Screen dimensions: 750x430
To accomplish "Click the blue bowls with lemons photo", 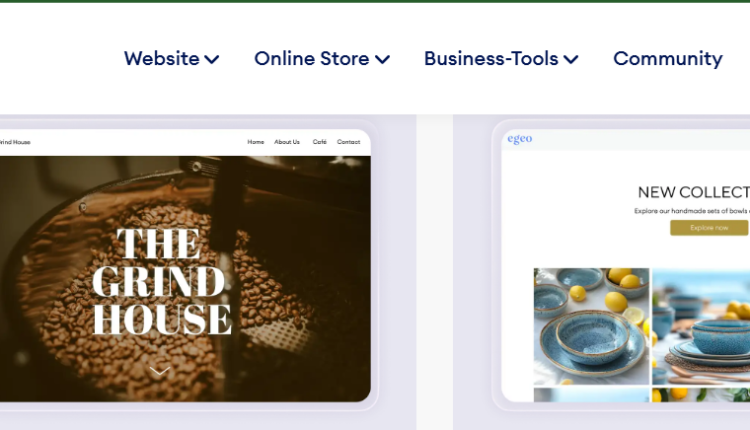I will 591,326.
